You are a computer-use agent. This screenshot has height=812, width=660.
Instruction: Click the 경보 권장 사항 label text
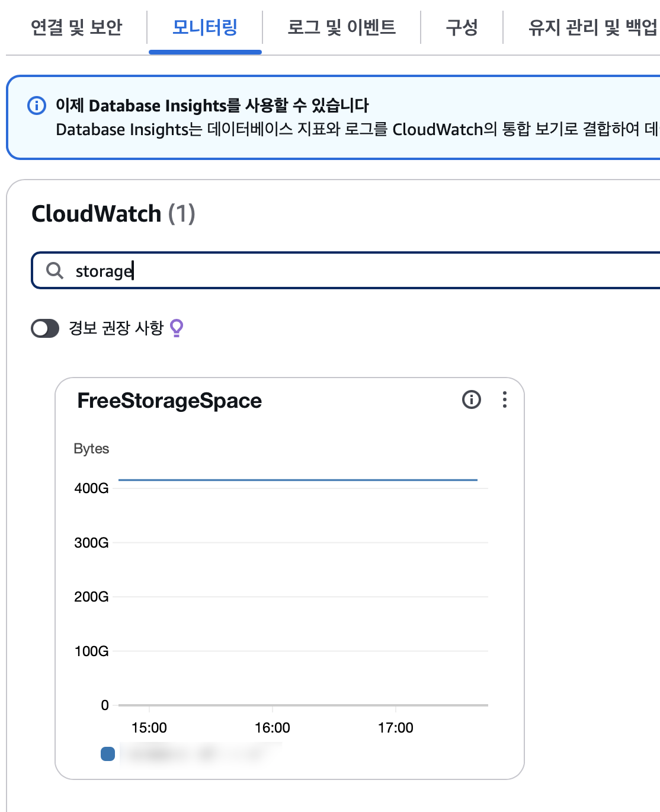pos(116,328)
